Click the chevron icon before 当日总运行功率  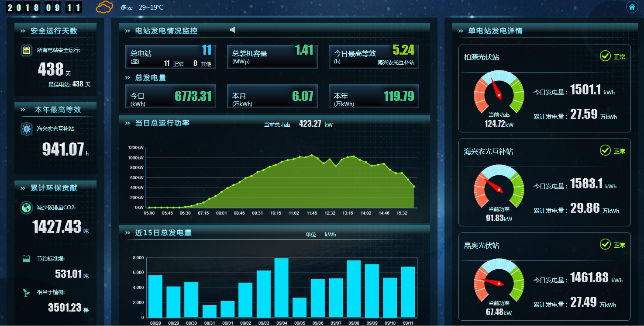127,123
